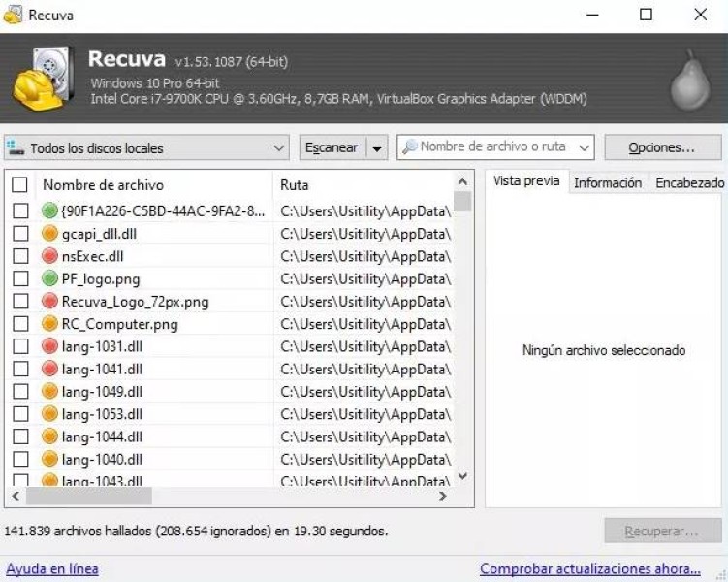Click the orange status icon beside gcapi_dll.dll
This screenshot has width=728, height=582.
(x=50, y=234)
